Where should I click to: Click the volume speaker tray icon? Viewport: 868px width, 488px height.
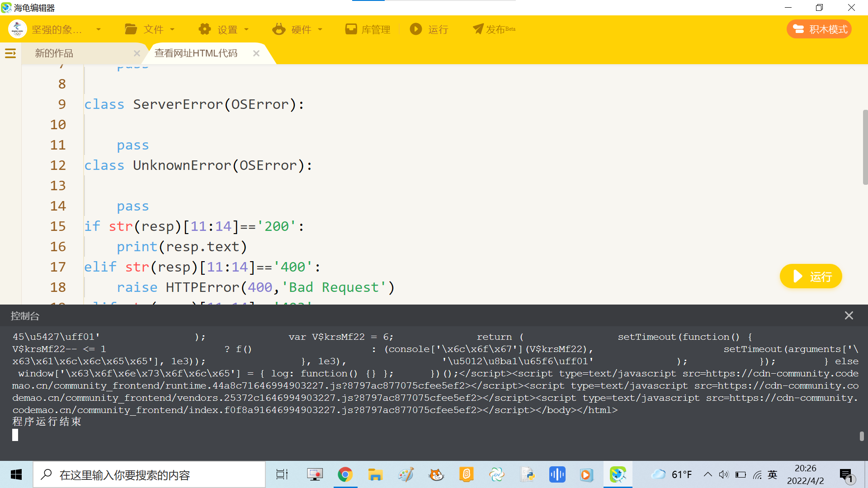click(724, 474)
